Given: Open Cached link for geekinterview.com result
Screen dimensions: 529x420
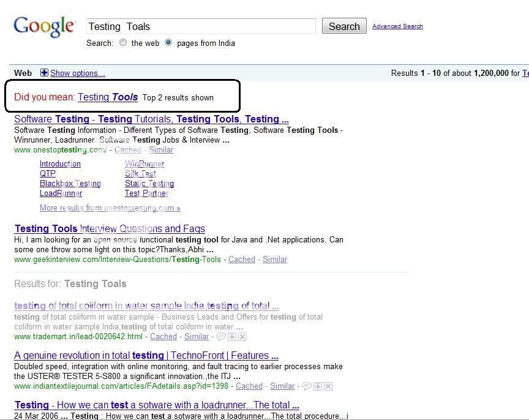Looking at the screenshot, I should point(242,260).
